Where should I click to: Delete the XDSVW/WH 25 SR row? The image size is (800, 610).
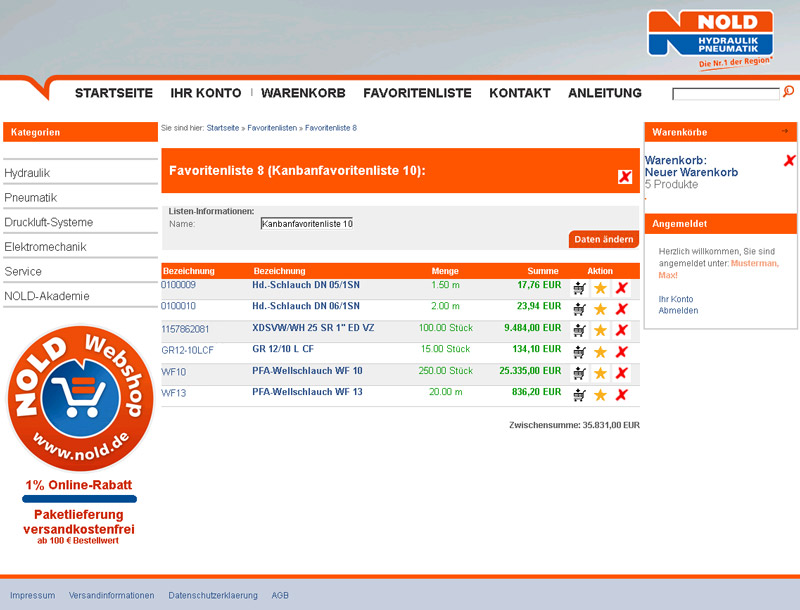pyautogui.click(x=621, y=331)
